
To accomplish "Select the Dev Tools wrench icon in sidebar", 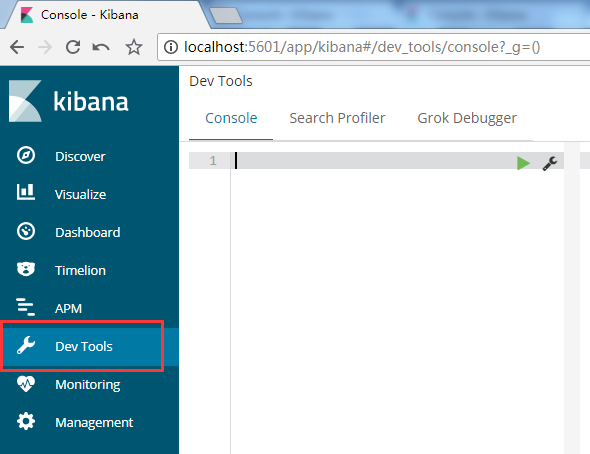I will [26, 346].
